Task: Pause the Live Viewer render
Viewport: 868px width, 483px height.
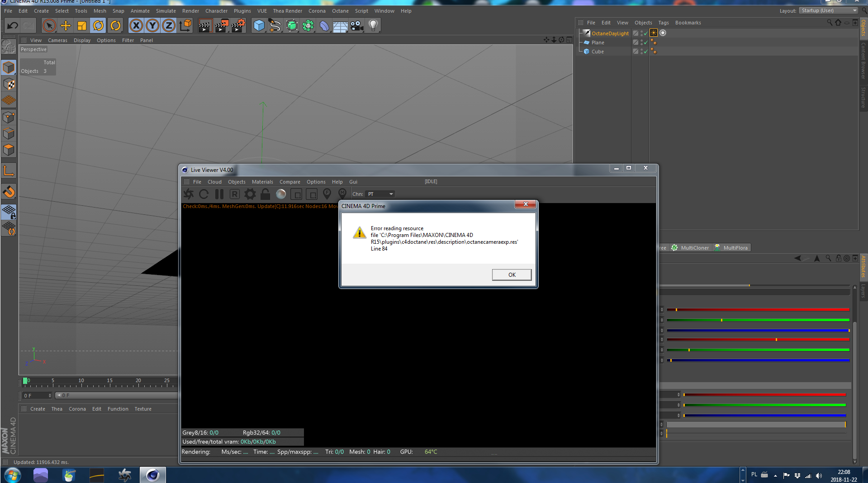Action: coord(219,194)
